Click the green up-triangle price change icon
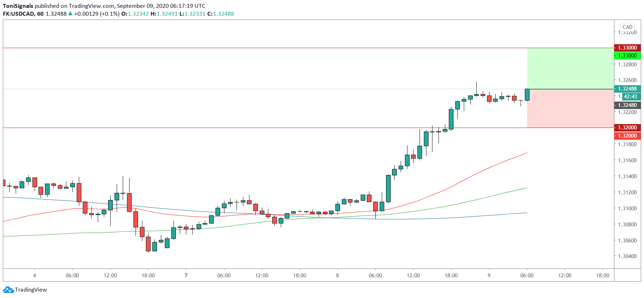Screen dimensions: 644x298 click(70, 14)
